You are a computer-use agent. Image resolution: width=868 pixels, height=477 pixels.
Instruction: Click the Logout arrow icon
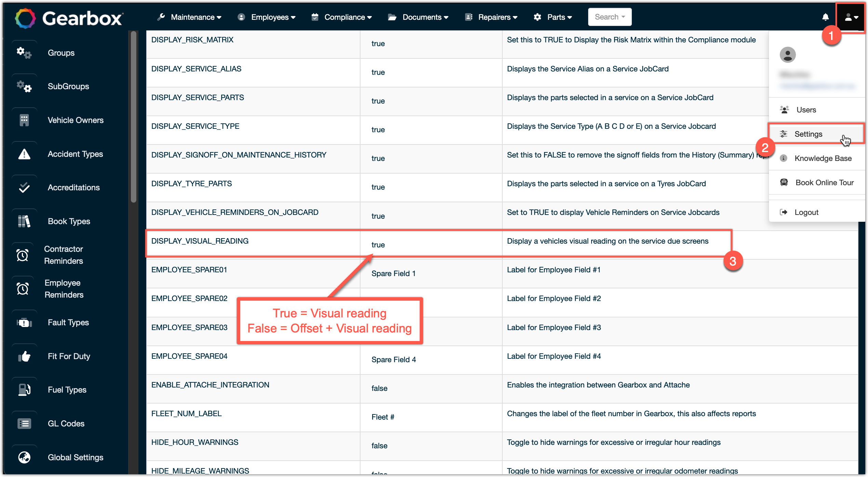coord(784,212)
